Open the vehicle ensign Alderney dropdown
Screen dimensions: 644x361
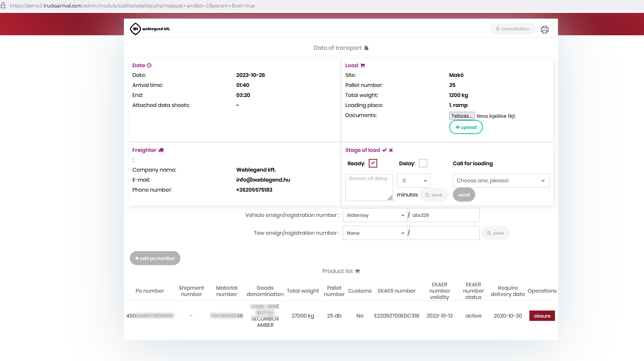click(x=375, y=215)
